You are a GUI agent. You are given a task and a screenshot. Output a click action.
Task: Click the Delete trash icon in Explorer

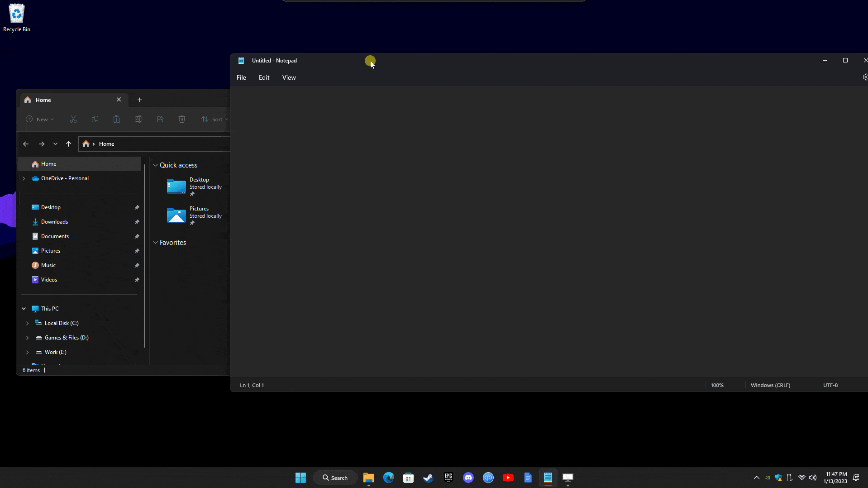(x=182, y=119)
